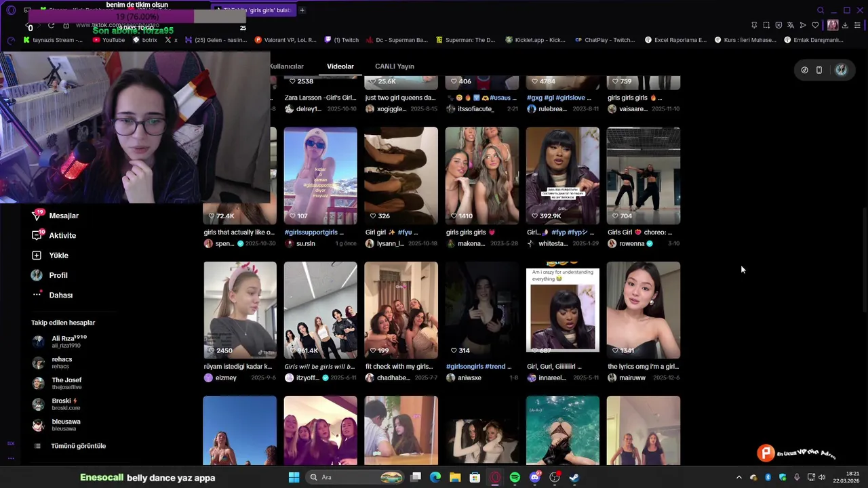The image size is (868, 488).
Task: Open the Kicklet.app bookmark
Action: [x=535, y=40]
